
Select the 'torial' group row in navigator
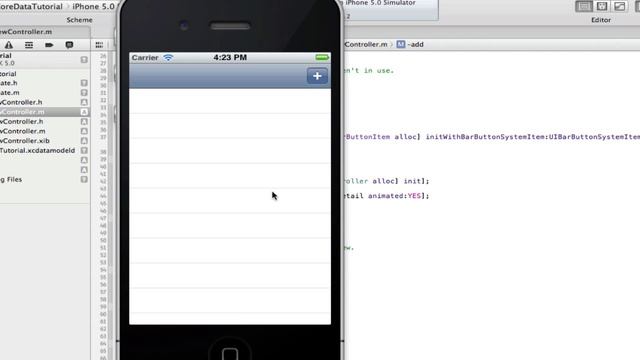pyautogui.click(x=8, y=74)
